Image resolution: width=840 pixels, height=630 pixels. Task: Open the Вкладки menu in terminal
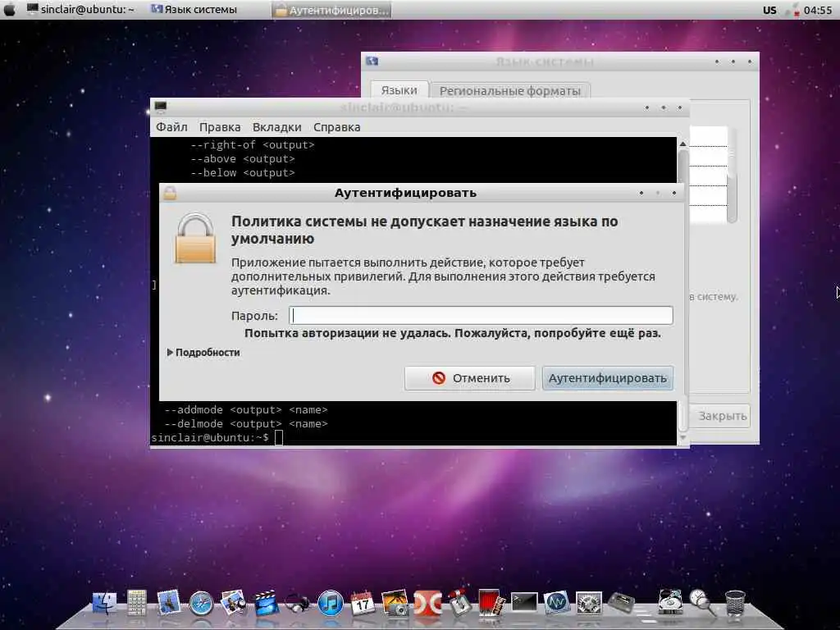coord(277,127)
